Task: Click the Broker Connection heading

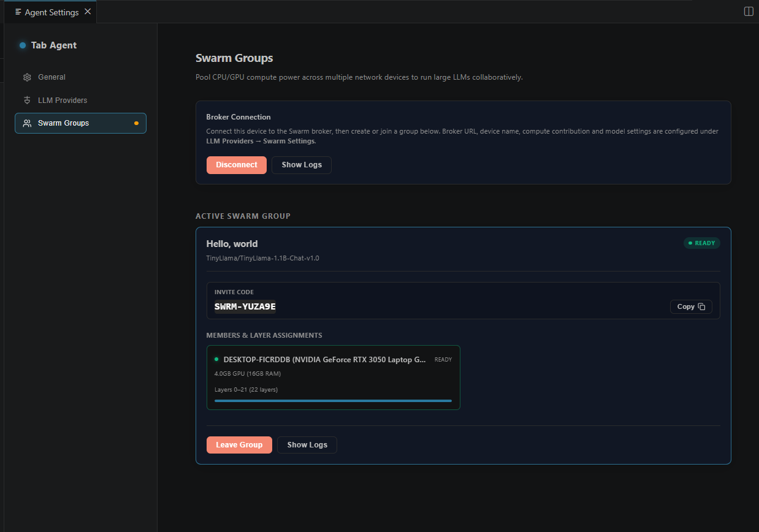Action: click(x=238, y=117)
